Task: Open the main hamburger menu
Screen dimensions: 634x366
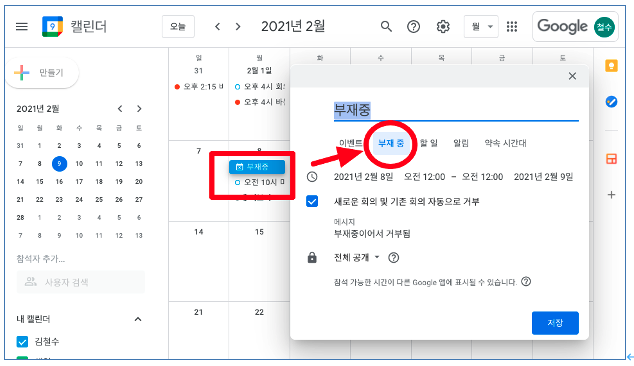Action: 22,27
